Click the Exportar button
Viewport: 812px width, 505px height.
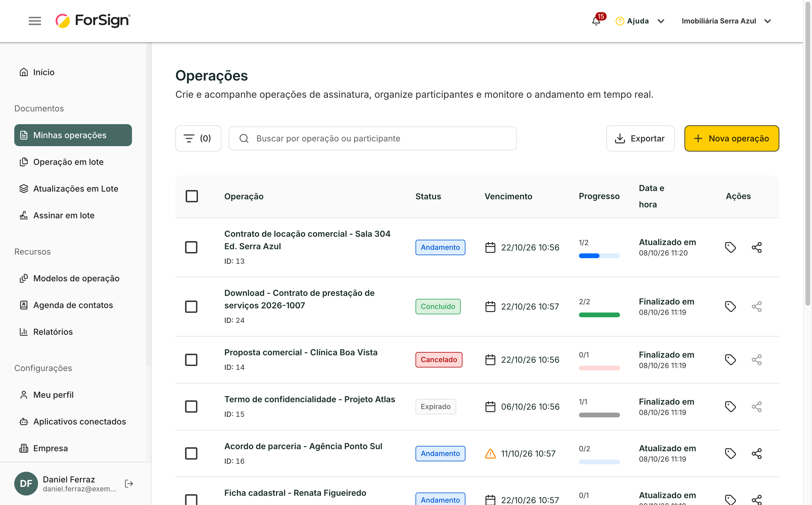[x=641, y=138]
